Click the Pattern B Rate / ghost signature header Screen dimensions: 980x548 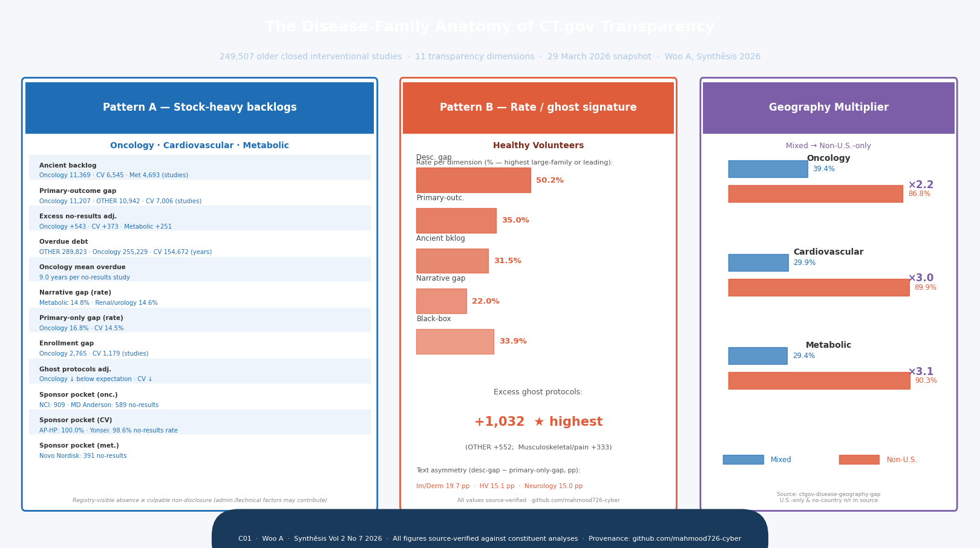coord(538,108)
